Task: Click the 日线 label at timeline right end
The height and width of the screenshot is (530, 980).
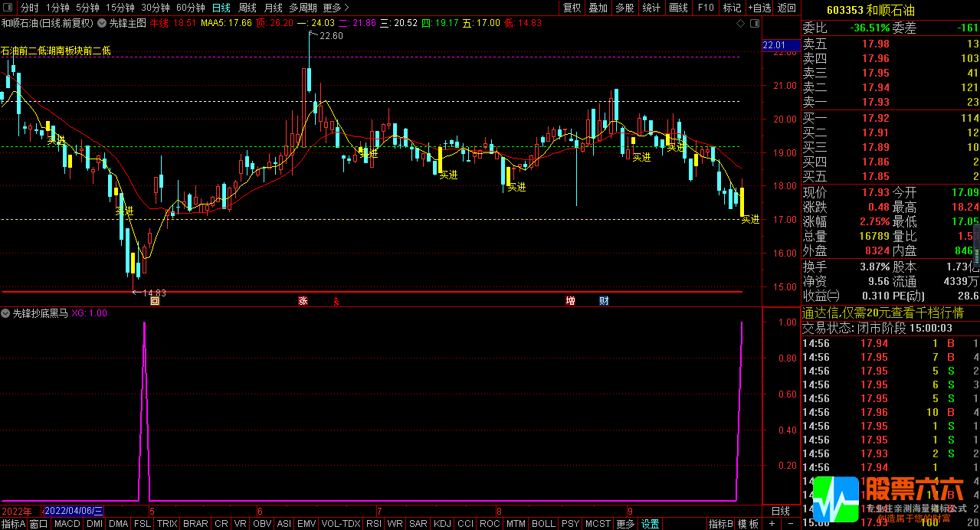Action: pyautogui.click(x=780, y=511)
